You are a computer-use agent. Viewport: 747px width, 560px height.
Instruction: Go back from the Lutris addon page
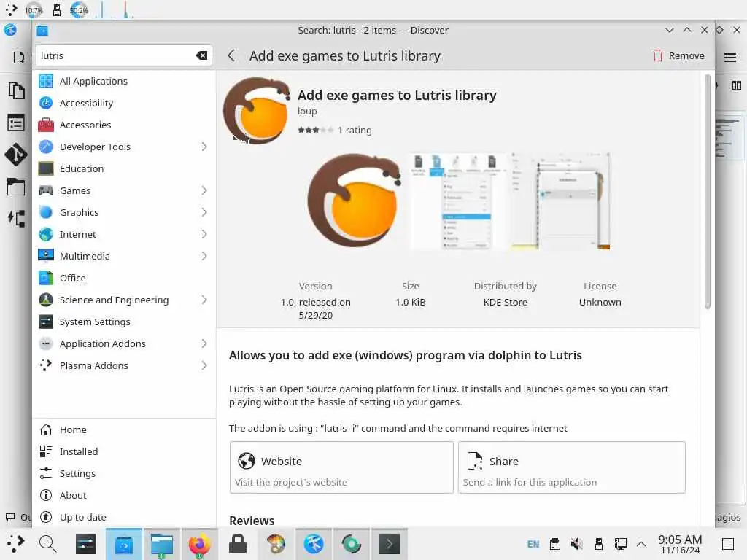click(x=231, y=55)
